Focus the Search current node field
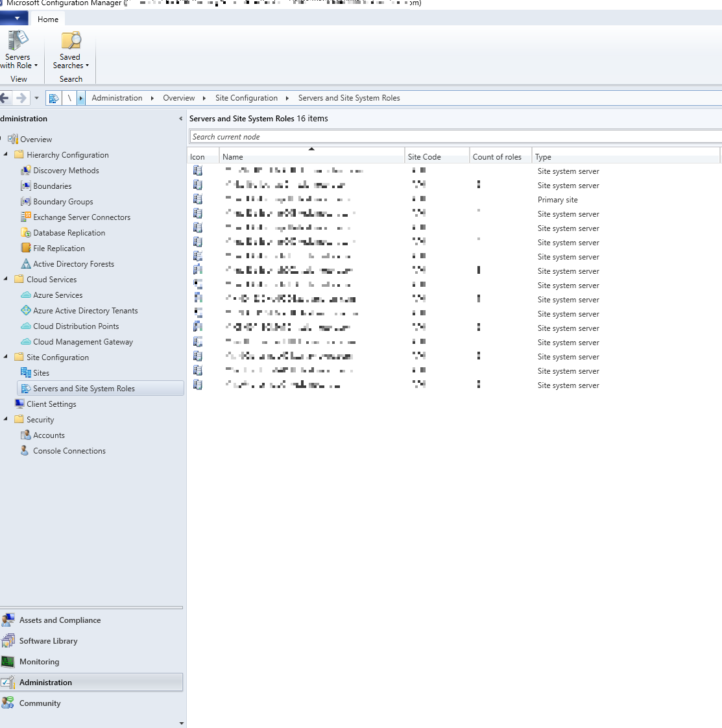The image size is (722, 728). coord(455,137)
